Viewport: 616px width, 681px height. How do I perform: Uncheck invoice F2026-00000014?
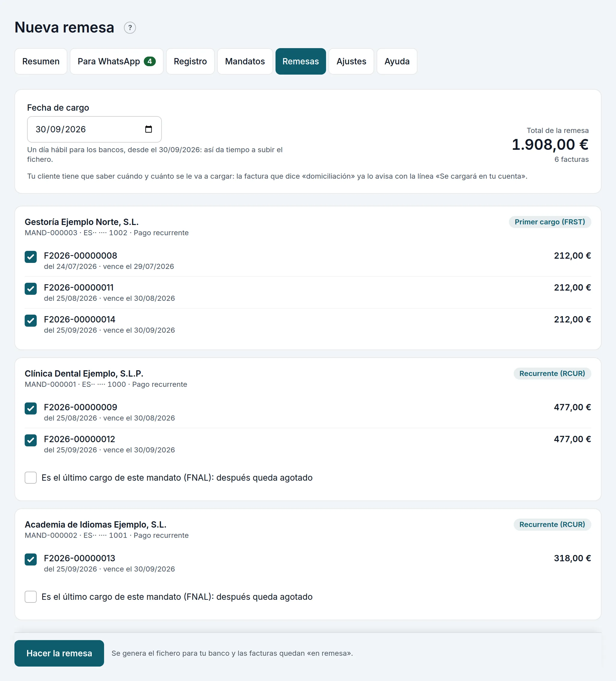[31, 321]
